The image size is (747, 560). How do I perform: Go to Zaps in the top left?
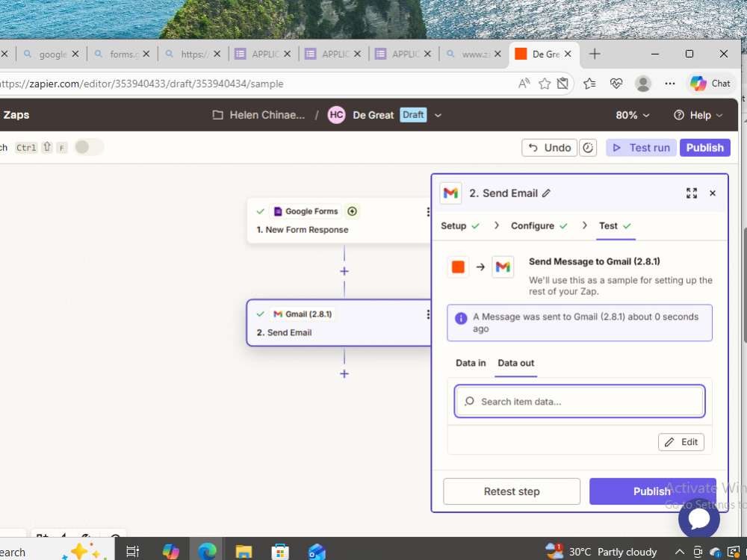point(16,115)
